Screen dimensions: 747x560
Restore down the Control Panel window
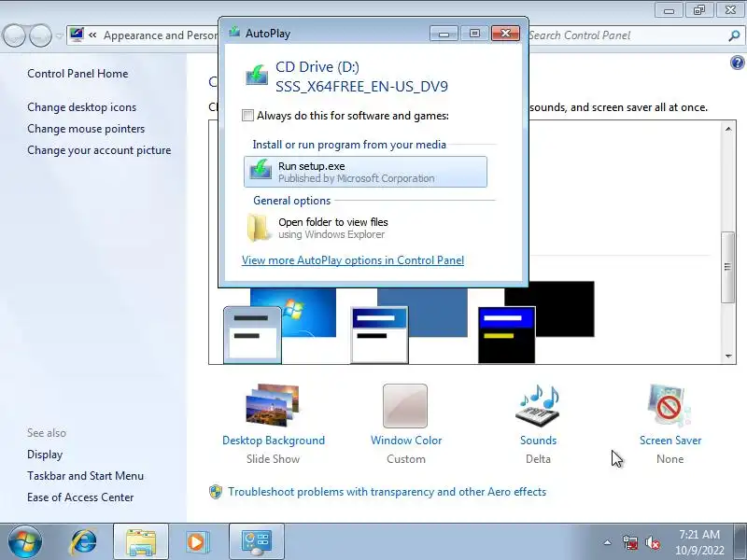pos(699,9)
